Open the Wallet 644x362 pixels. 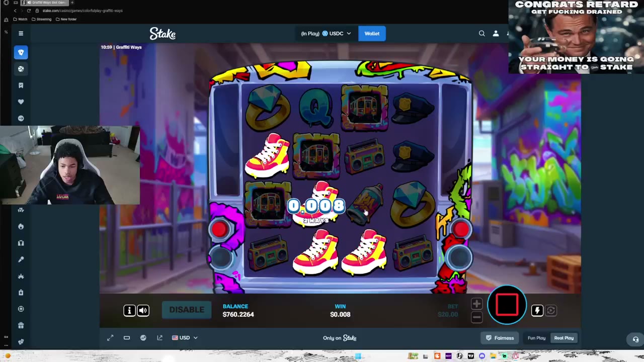click(372, 34)
